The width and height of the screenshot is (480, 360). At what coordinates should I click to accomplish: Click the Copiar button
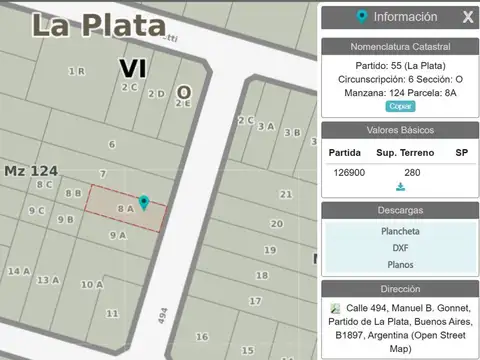(x=400, y=106)
